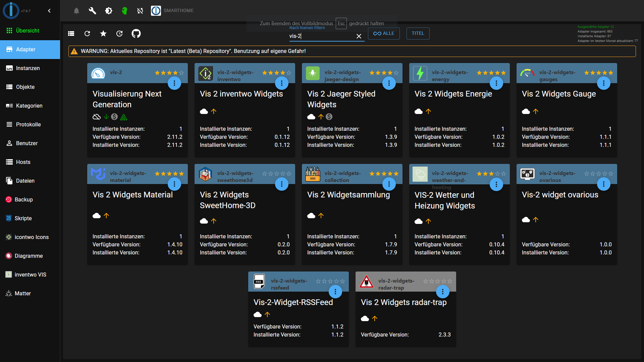
Task: Open vis-2-widgets-energy three-dot menu
Action: [496, 83]
